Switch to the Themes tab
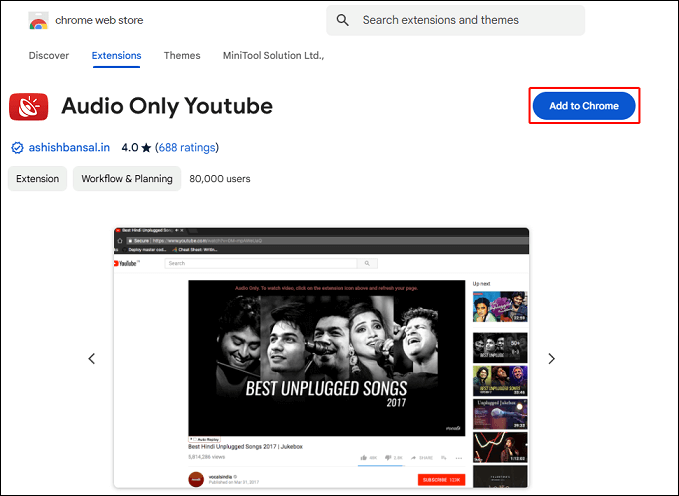Image resolution: width=679 pixels, height=496 pixels. click(182, 55)
